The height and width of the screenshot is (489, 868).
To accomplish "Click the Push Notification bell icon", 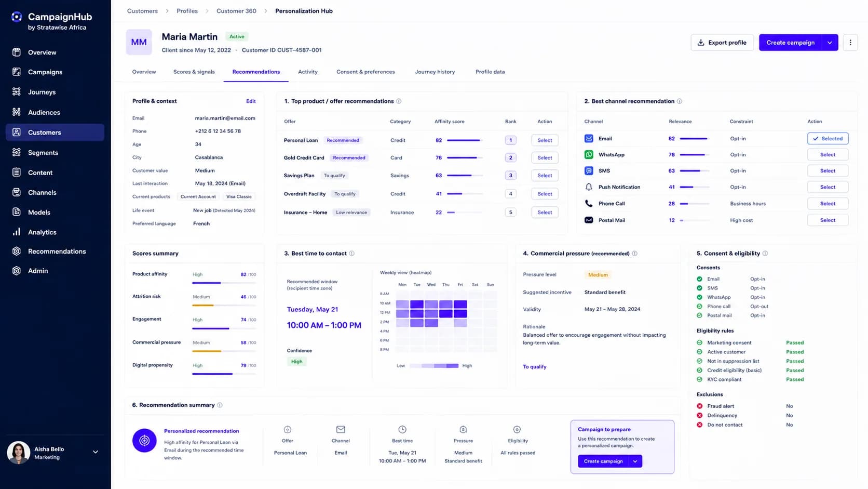I will click(589, 187).
